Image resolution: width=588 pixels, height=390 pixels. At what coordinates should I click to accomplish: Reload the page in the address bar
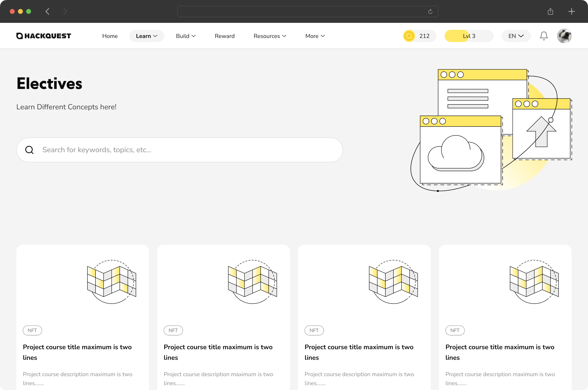(430, 12)
